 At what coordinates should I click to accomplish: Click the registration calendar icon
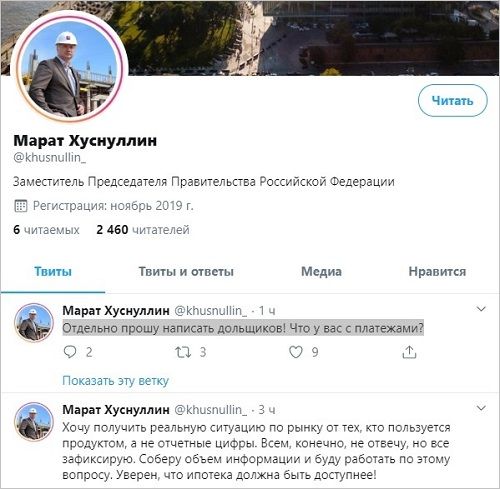pyautogui.click(x=21, y=206)
